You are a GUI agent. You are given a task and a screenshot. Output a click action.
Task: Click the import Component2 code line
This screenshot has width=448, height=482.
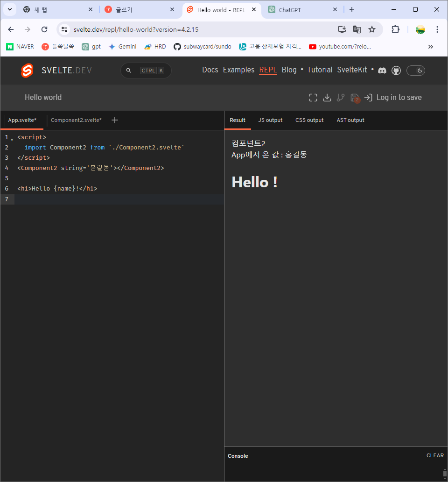[x=105, y=148]
